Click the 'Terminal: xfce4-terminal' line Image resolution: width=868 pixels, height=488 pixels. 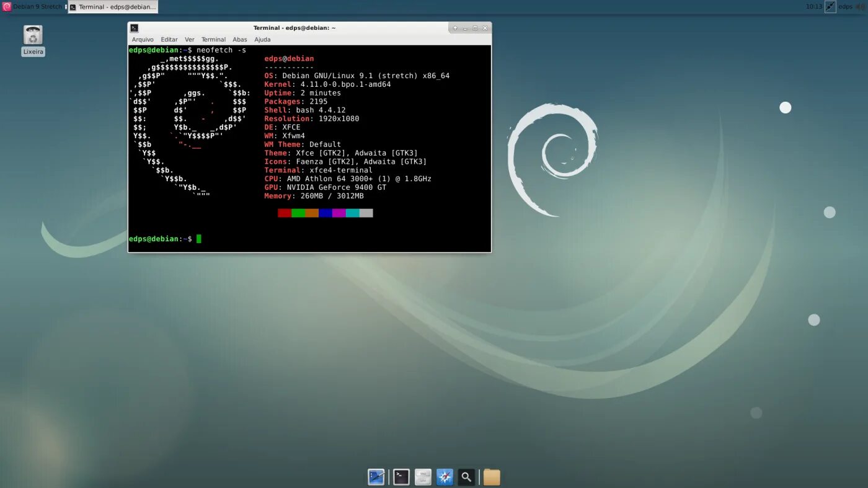coord(319,170)
